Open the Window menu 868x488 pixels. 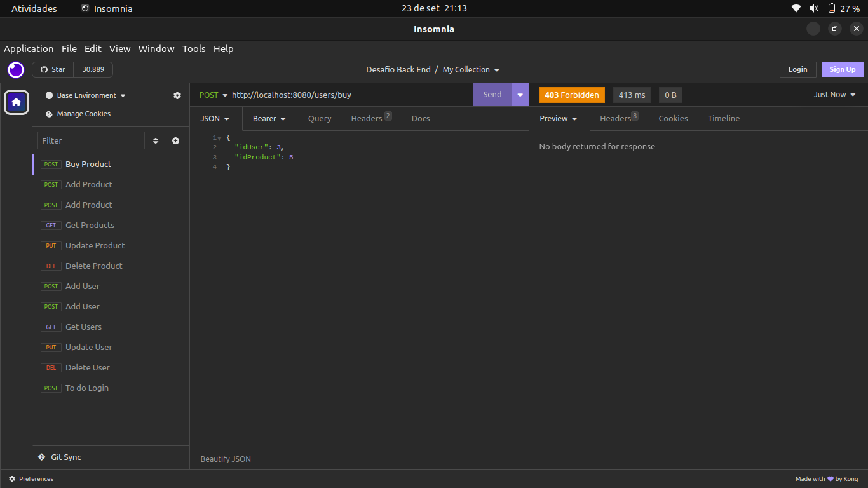(156, 49)
